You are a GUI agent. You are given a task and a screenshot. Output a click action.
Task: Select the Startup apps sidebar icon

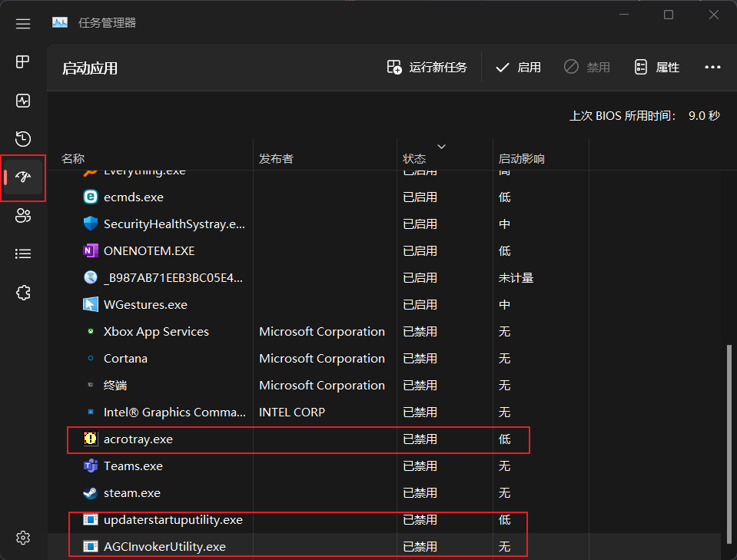point(22,177)
